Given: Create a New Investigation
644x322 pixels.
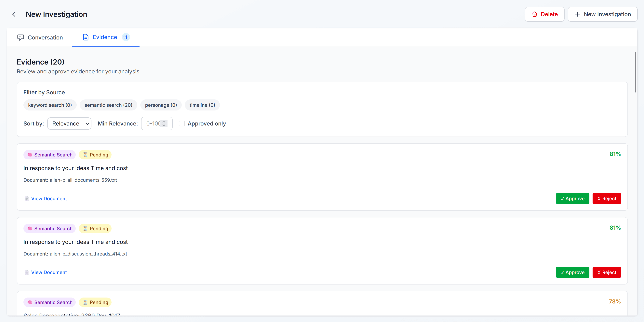Looking at the screenshot, I should tap(602, 14).
